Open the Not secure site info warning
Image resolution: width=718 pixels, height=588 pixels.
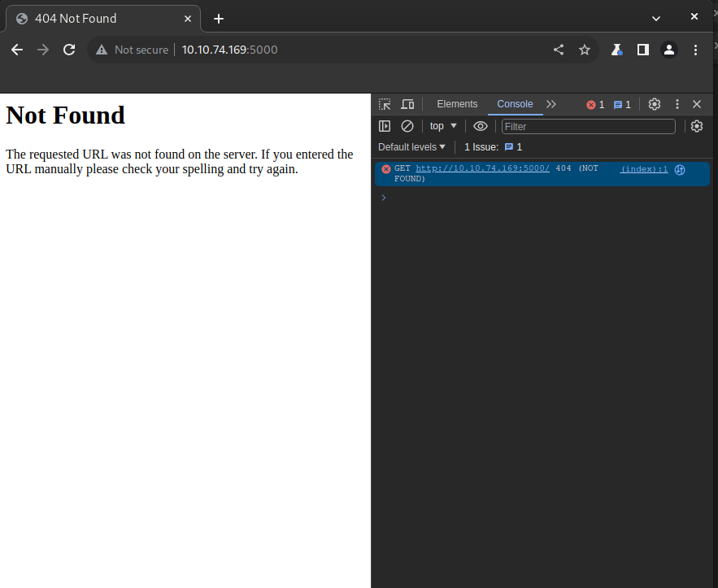[132, 50]
